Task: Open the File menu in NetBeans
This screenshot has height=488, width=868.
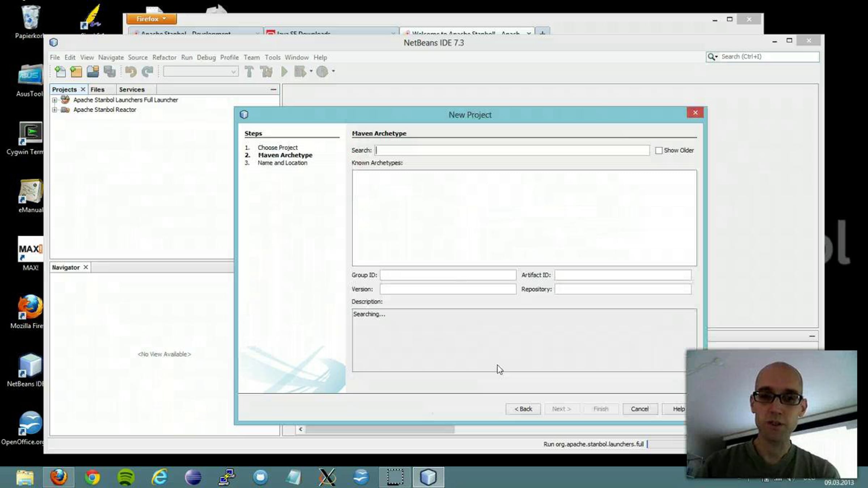Action: pos(55,57)
